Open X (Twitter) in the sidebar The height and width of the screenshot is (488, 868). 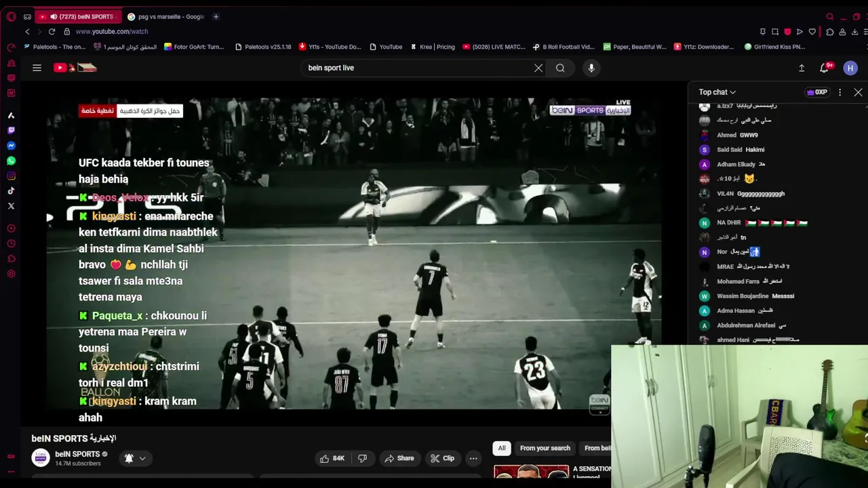[x=11, y=205]
